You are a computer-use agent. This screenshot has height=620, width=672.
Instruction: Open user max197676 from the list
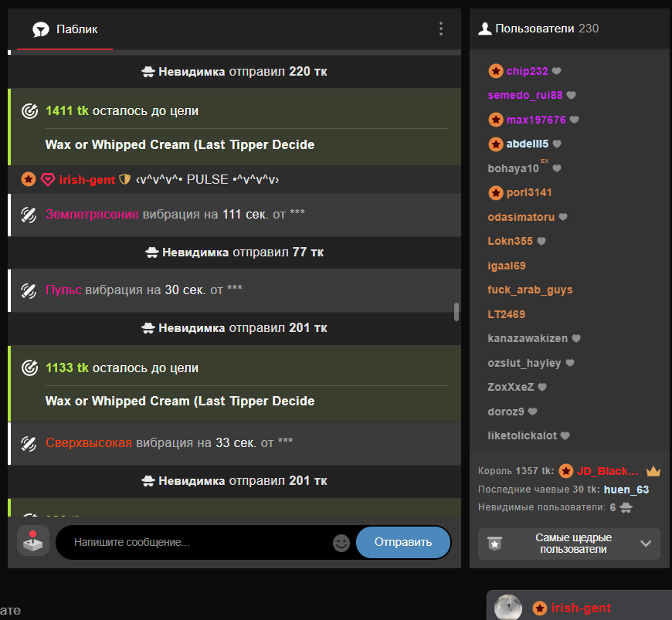[536, 120]
